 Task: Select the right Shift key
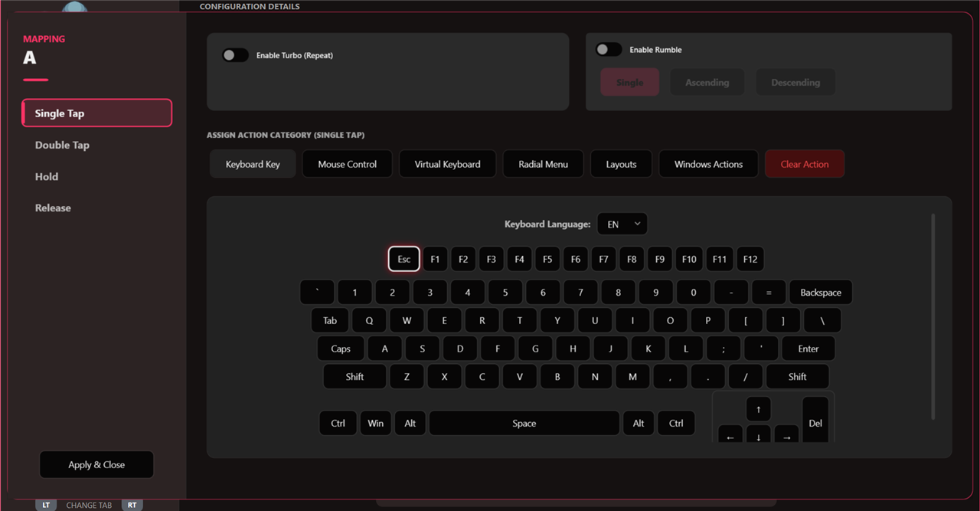point(798,376)
